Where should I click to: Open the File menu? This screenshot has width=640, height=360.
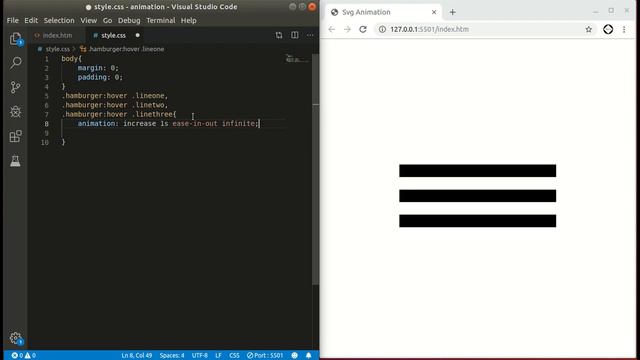[13, 20]
